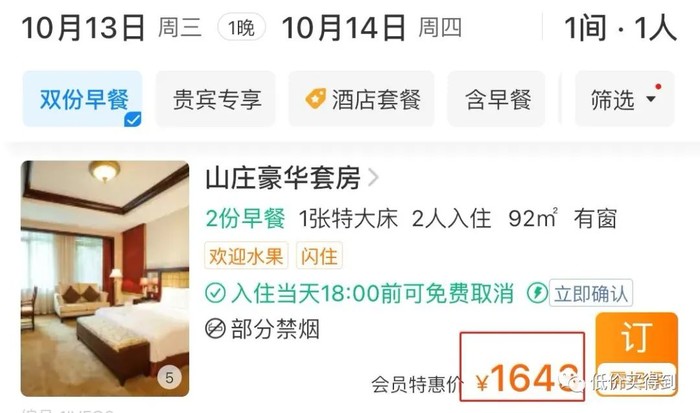
Task: Expand 山庄豪华套房 room details chevron
Action: (x=373, y=178)
